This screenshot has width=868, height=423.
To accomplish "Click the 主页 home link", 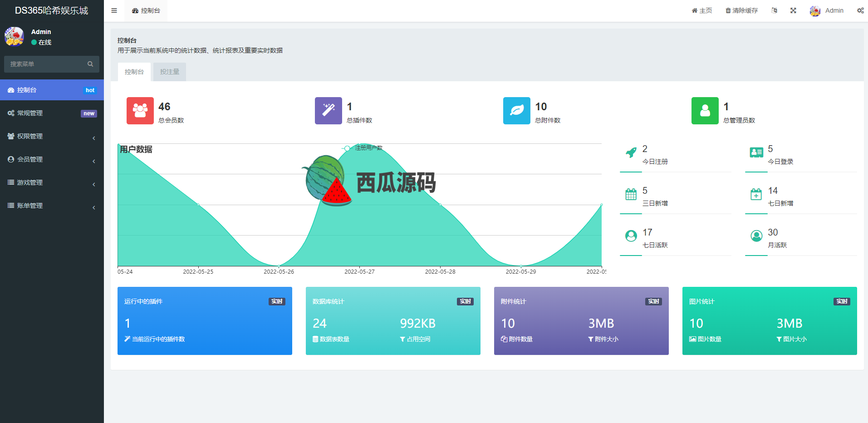I will point(701,10).
